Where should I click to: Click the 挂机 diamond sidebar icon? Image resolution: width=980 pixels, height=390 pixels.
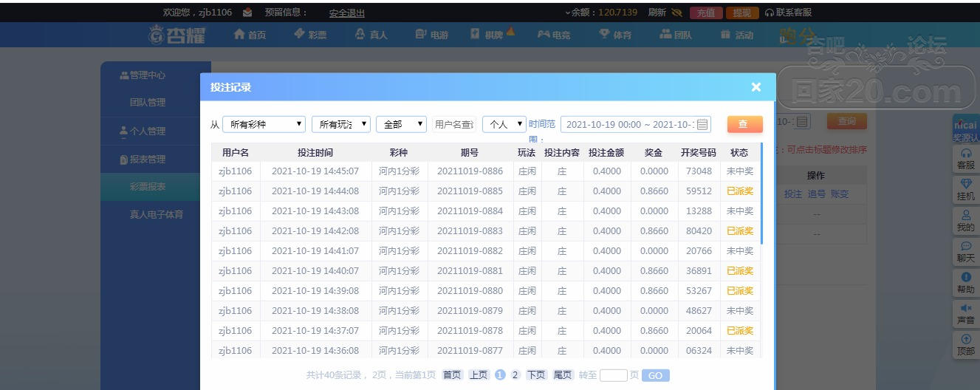click(965, 190)
